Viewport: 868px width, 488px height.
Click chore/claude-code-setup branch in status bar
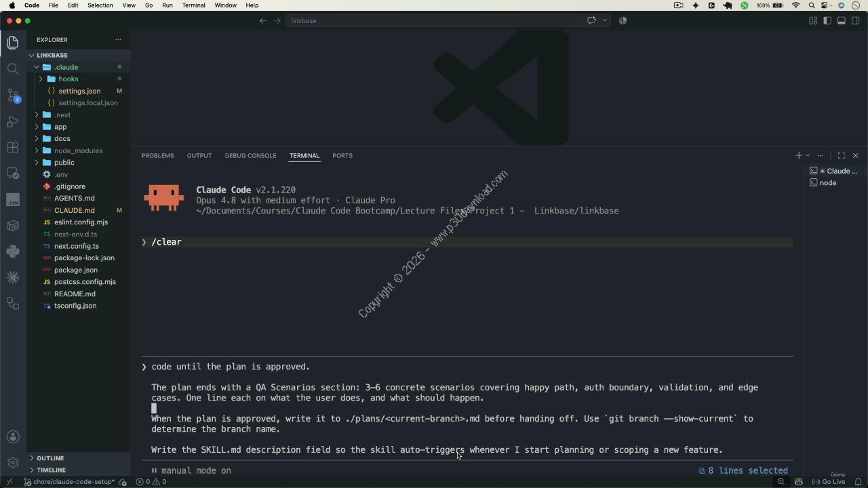pos(70,482)
